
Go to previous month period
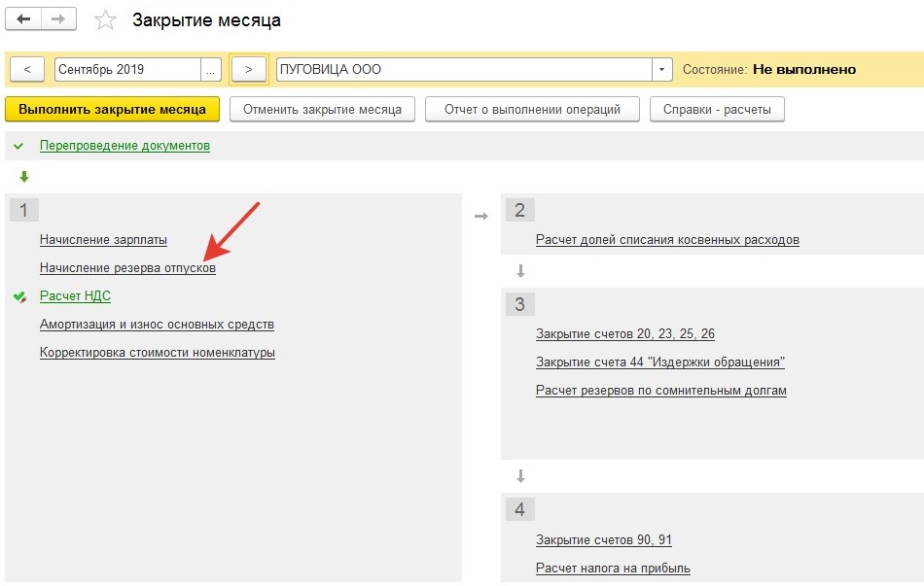pos(27,70)
